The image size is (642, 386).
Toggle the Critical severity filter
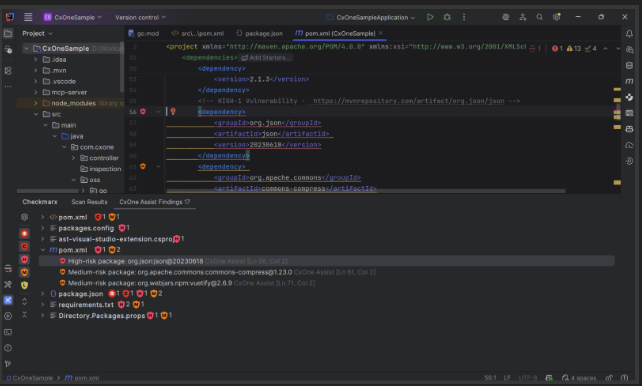pyautogui.click(x=25, y=246)
